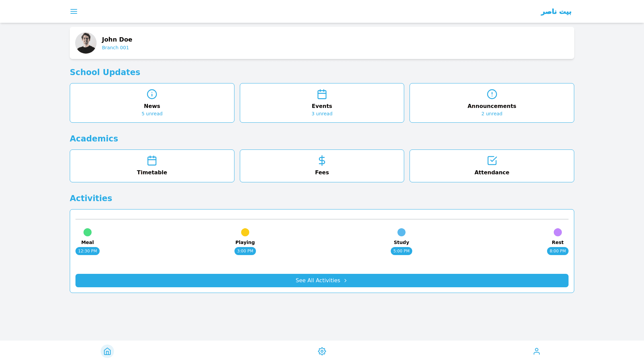Screen dimensions: 644x362
Task: Open settings from bottom navigation gear
Action: point(322,351)
